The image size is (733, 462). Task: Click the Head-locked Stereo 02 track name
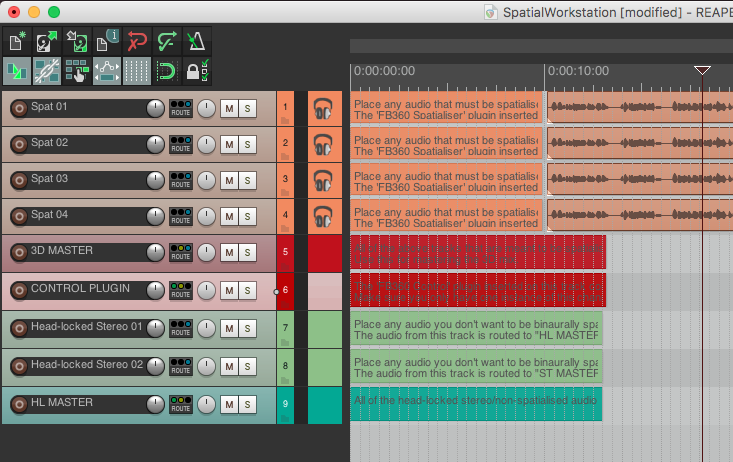87,364
